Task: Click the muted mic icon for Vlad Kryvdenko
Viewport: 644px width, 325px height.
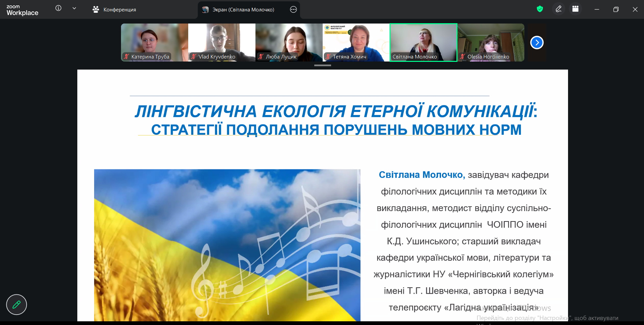Action: point(194,57)
